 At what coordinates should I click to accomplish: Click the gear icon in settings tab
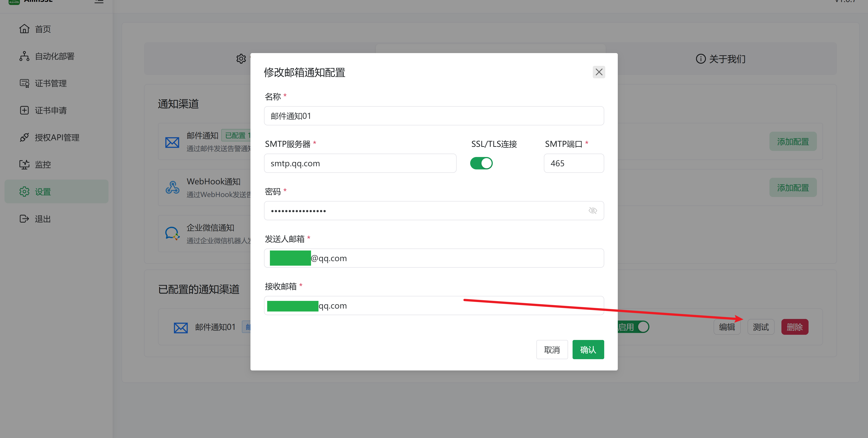point(241,59)
